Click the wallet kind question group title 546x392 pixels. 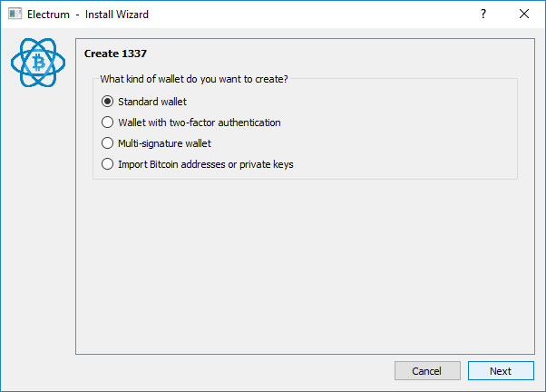pyautogui.click(x=194, y=79)
